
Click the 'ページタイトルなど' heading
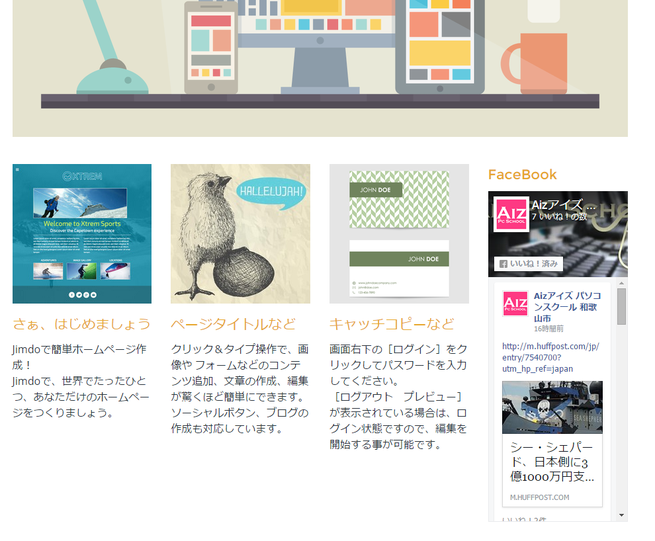233,324
